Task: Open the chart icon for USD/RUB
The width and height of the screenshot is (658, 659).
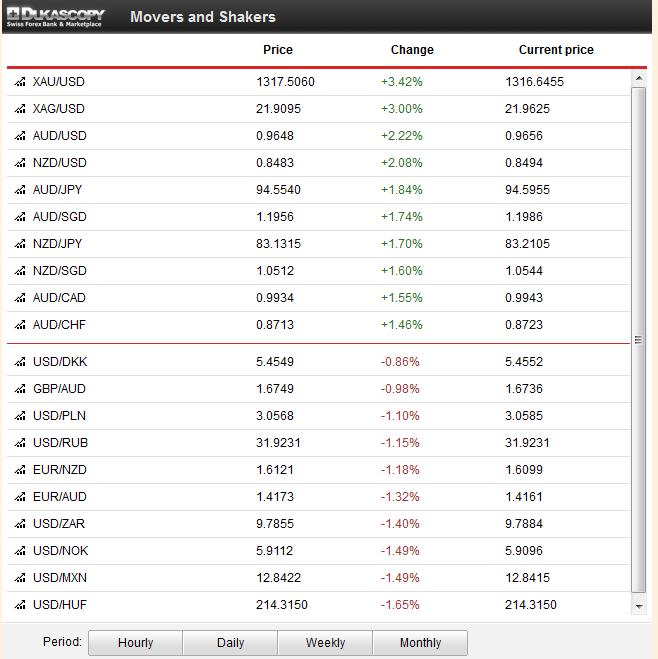Action: 20,443
